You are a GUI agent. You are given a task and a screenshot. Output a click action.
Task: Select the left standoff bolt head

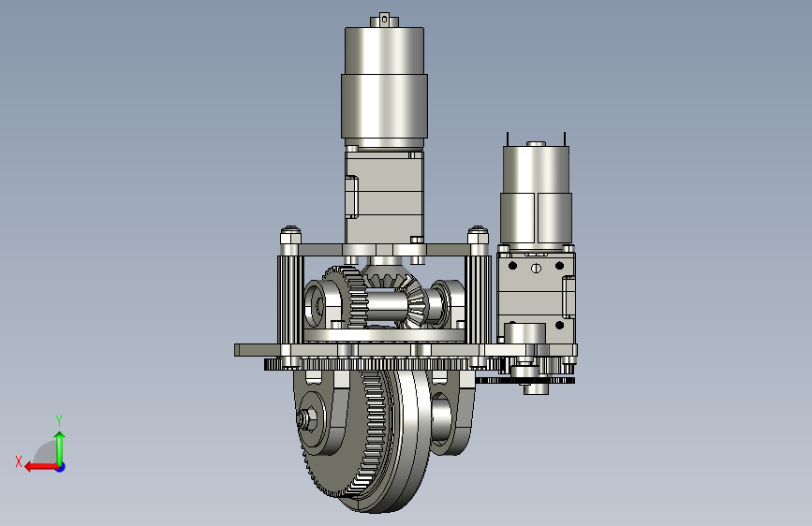pyautogui.click(x=290, y=235)
